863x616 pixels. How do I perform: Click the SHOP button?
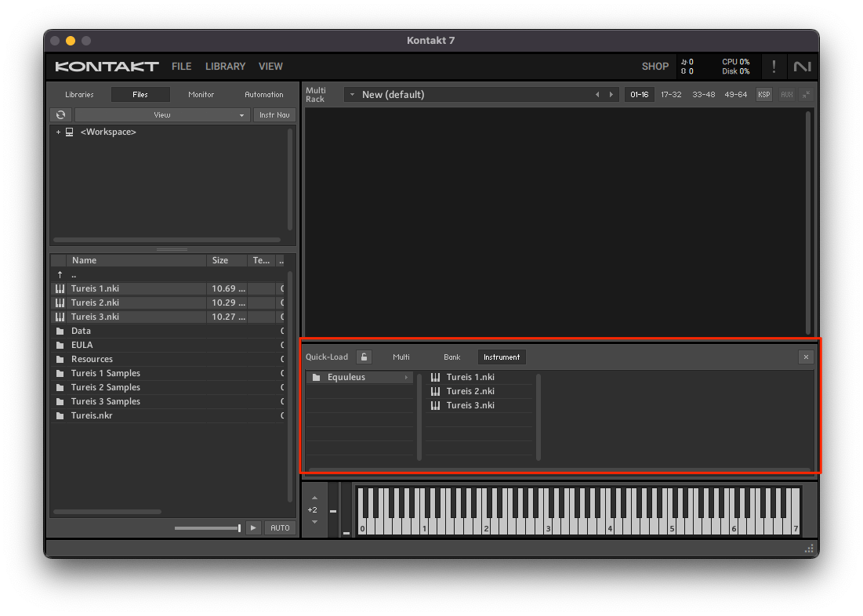(655, 67)
